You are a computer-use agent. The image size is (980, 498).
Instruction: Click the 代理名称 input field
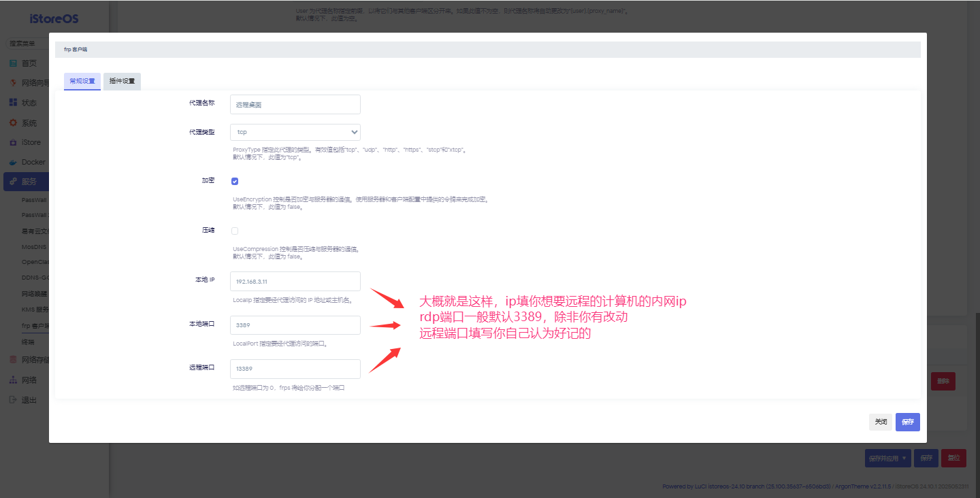click(295, 105)
